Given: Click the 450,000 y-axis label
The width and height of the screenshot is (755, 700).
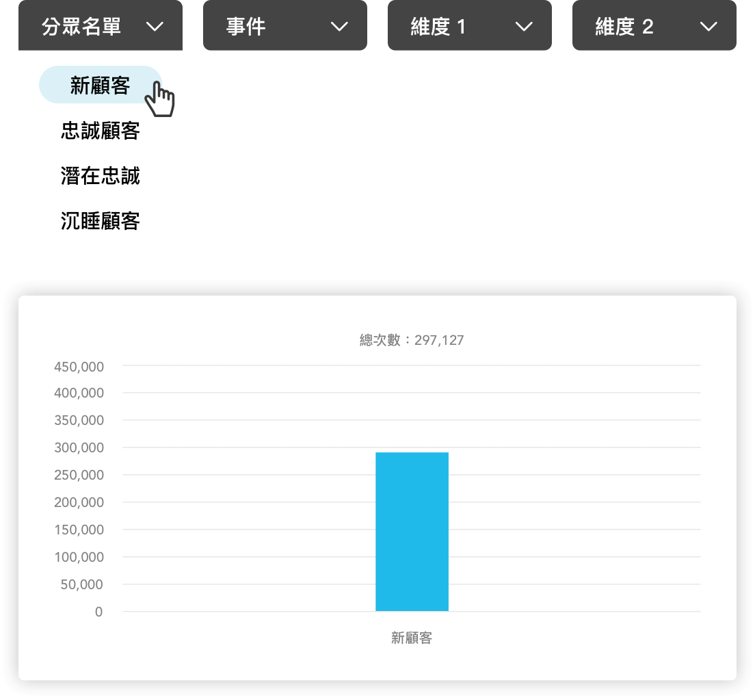Looking at the screenshot, I should tap(79, 367).
